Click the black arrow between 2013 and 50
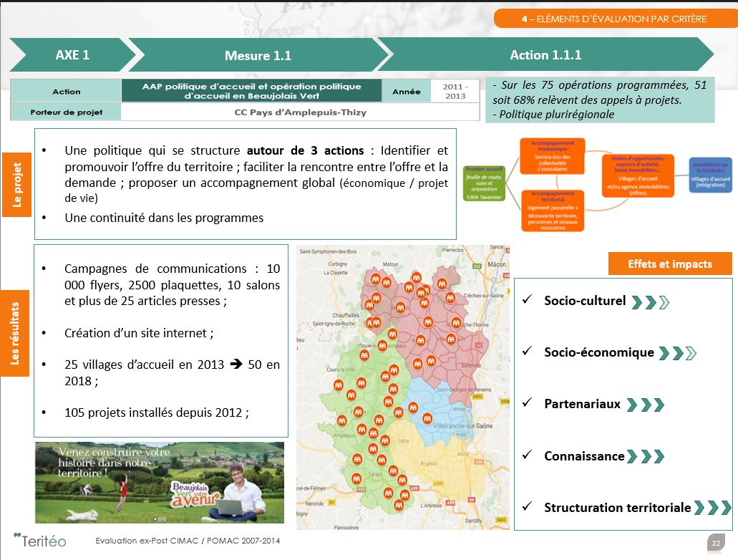This screenshot has width=738, height=560. 236,365
